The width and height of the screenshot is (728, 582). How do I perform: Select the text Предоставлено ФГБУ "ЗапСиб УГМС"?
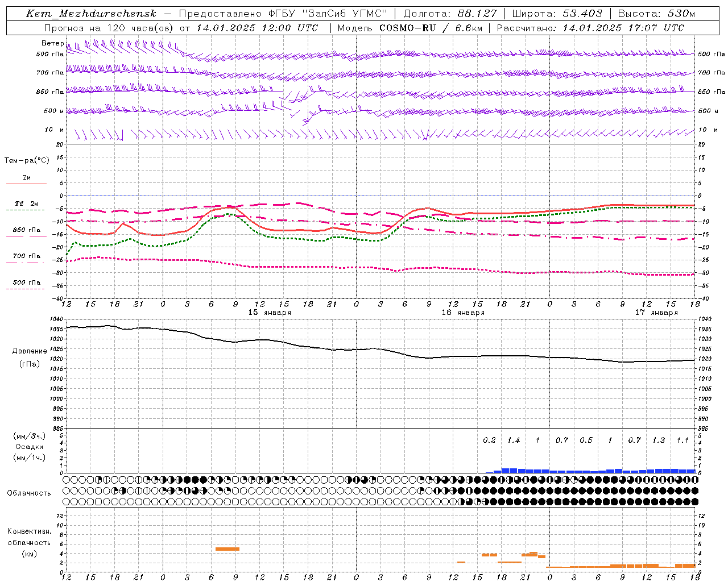pos(283,14)
